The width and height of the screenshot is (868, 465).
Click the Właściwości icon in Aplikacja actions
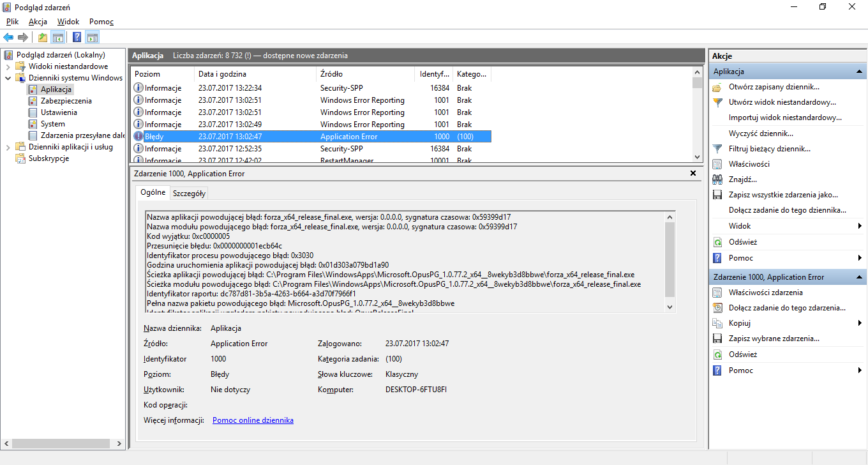pyautogui.click(x=717, y=164)
